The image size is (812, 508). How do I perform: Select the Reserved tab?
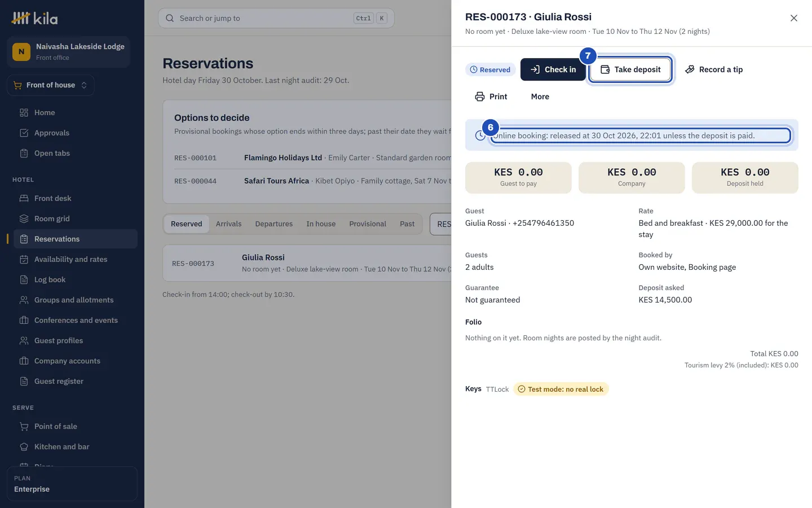click(187, 224)
